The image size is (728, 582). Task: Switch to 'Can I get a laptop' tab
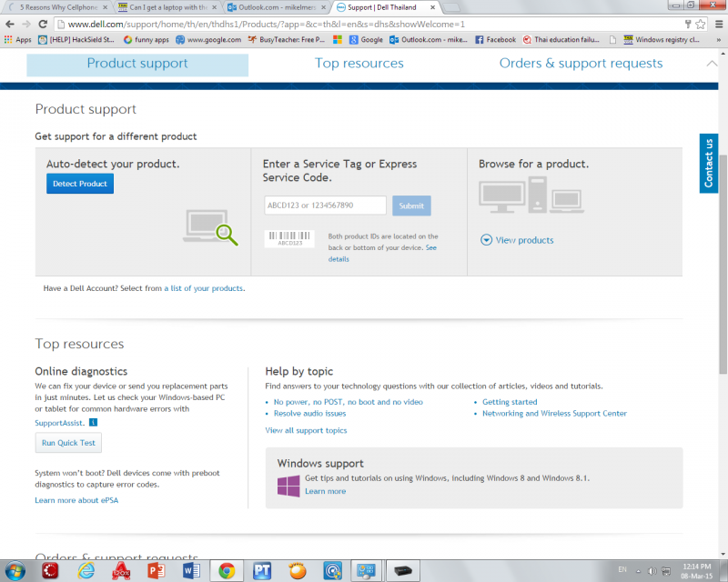[x=167, y=7]
